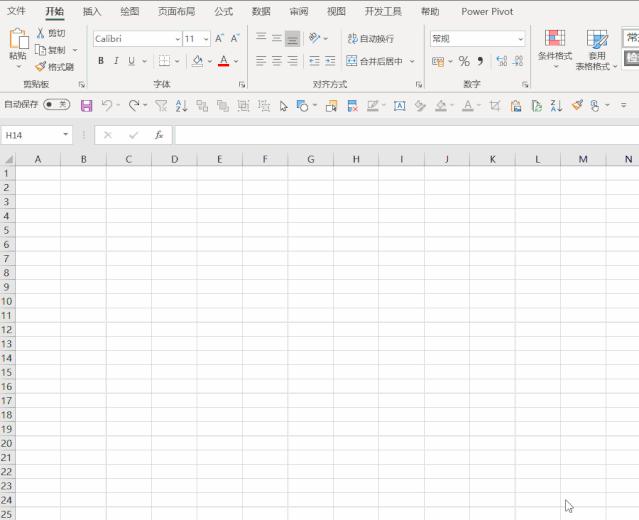Align text right
Viewport: 639px width, 520px height.
pos(292,61)
